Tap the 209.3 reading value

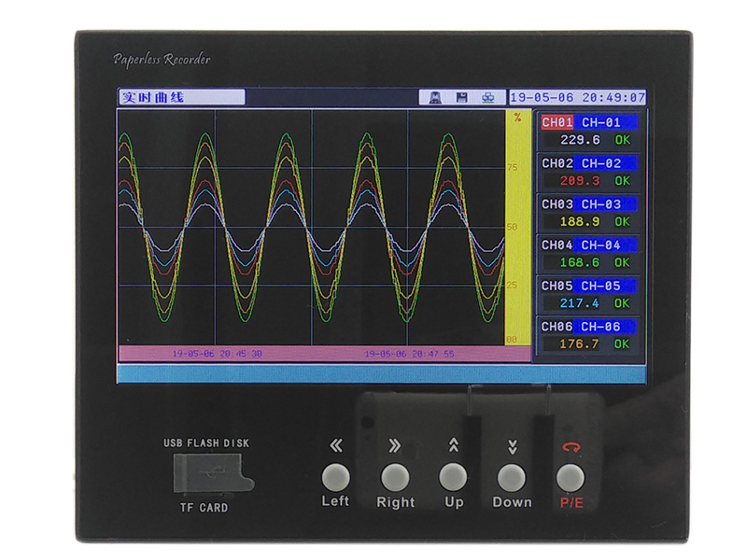pos(580,181)
